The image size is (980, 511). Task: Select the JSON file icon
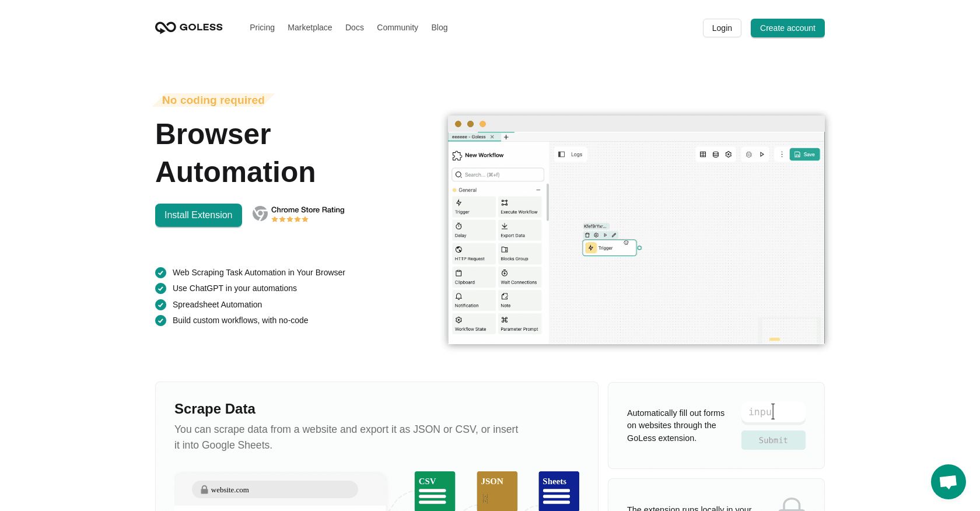coord(497,491)
